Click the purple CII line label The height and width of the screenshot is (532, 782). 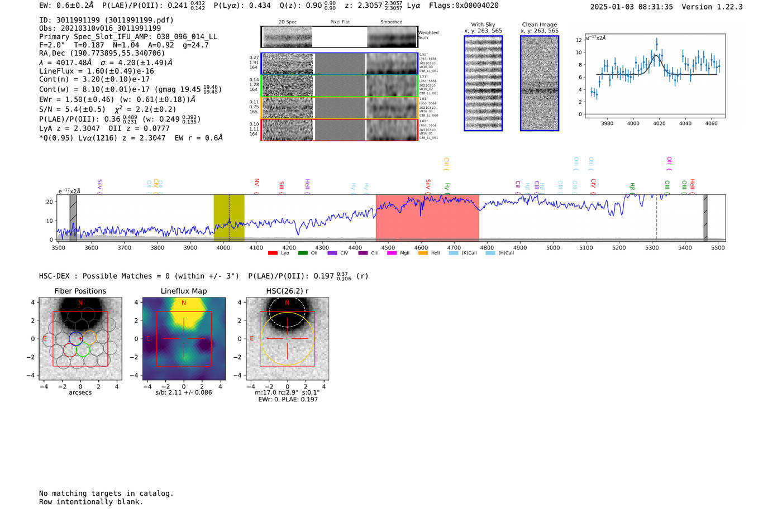518,186
